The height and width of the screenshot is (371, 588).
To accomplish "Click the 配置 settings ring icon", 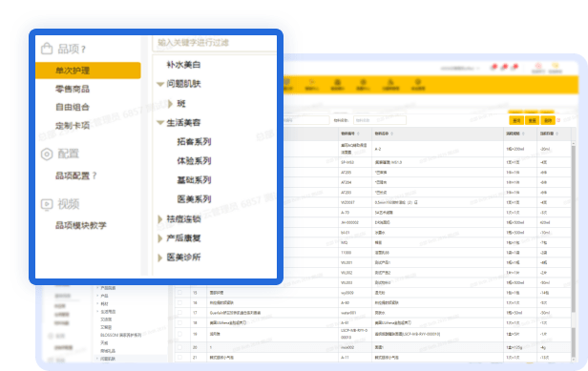I will [x=47, y=154].
